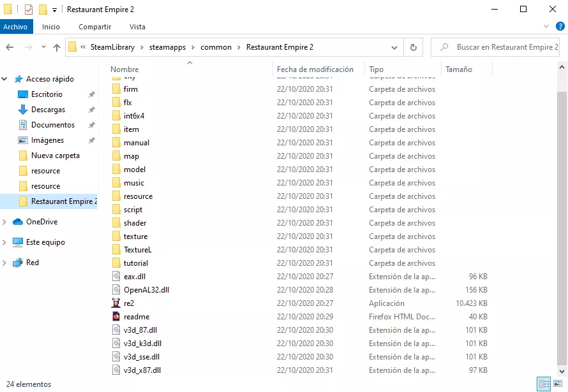
Task: Expand the Este equipo tree node
Action: [x=4, y=242]
